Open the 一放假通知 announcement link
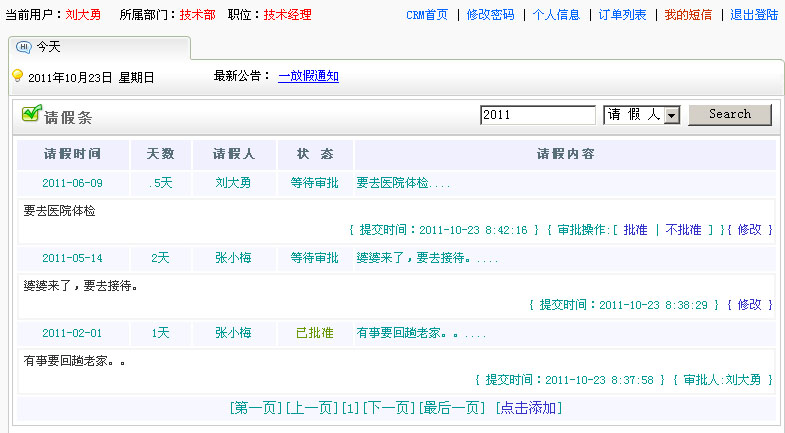The height and width of the screenshot is (433, 785). point(308,76)
